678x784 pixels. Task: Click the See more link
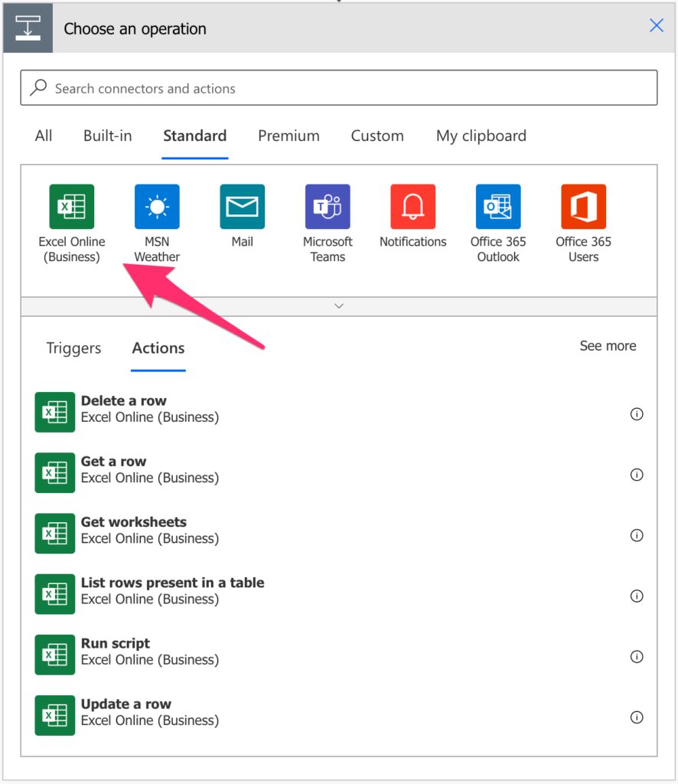click(x=608, y=346)
